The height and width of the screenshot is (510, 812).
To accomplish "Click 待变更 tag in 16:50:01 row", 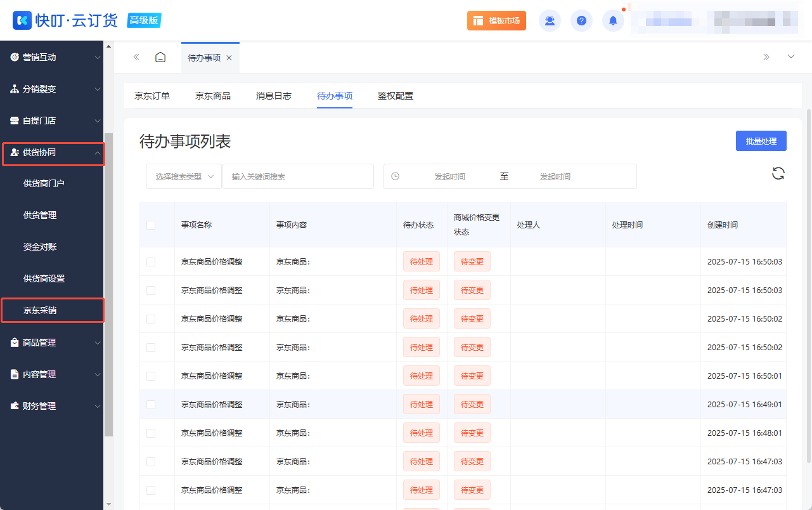I will tap(472, 376).
